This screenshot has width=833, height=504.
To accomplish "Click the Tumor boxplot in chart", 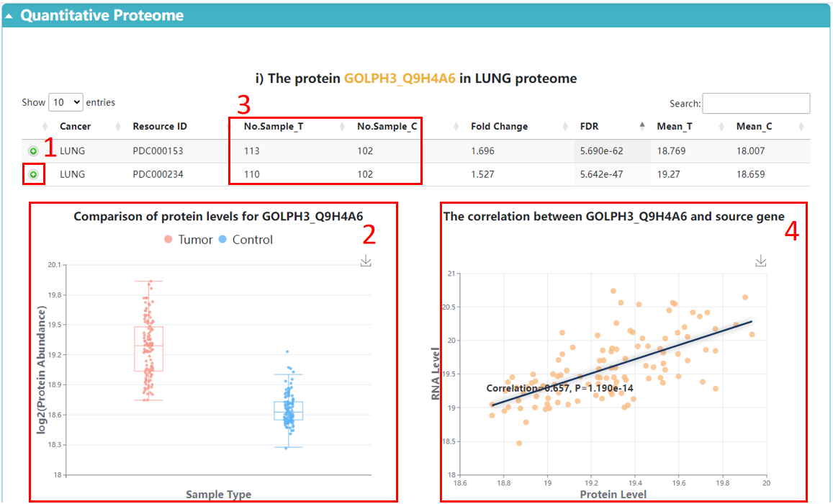I will point(148,349).
